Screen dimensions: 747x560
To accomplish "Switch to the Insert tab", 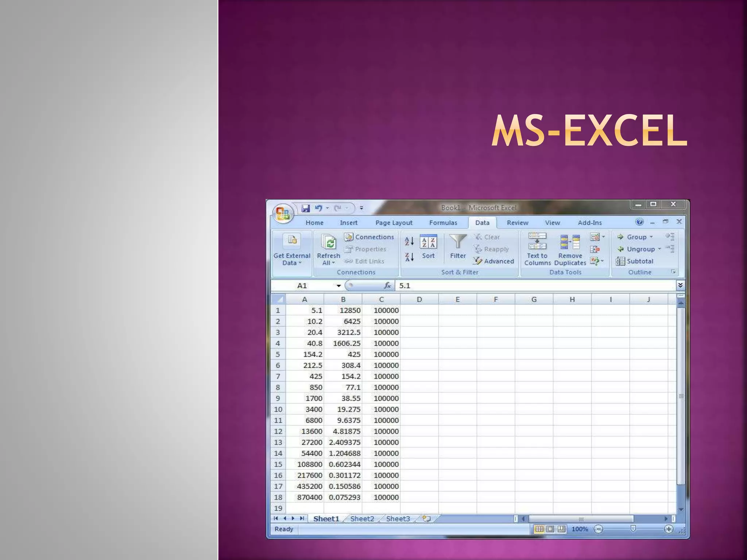I will pyautogui.click(x=349, y=222).
